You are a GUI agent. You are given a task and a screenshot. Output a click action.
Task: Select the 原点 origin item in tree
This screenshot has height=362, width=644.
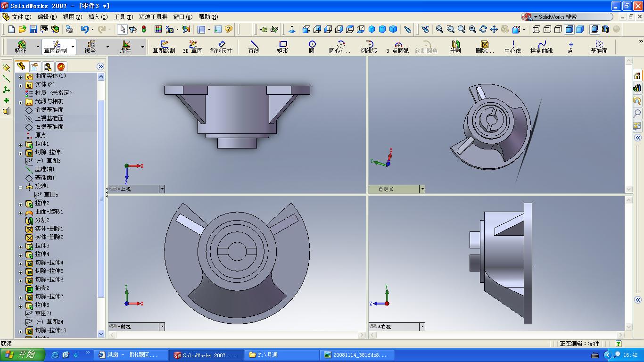(x=41, y=135)
